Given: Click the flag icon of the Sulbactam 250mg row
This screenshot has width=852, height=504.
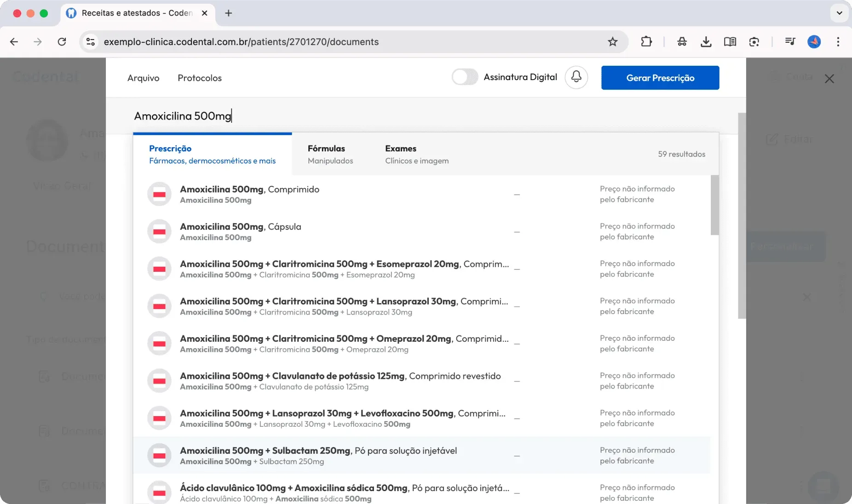Looking at the screenshot, I should pyautogui.click(x=159, y=455).
